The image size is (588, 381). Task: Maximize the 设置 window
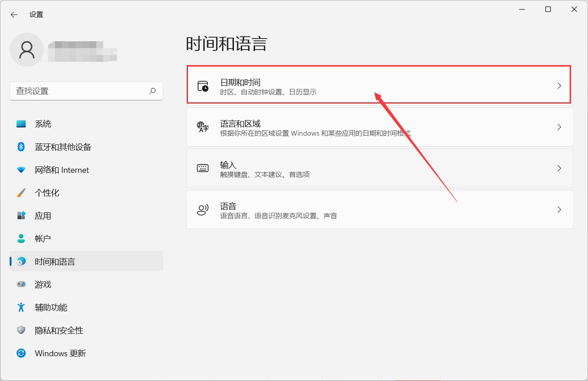coord(548,9)
